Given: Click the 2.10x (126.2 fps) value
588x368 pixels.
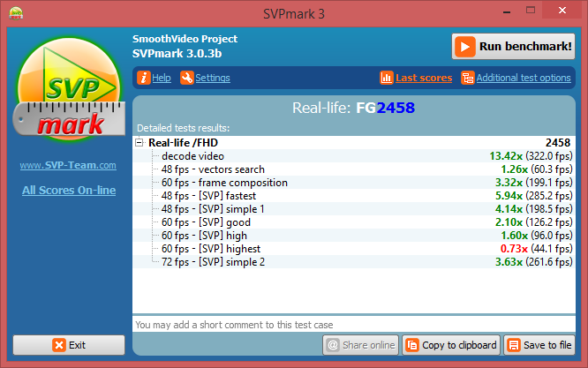Looking at the screenshot, I should [x=533, y=222].
